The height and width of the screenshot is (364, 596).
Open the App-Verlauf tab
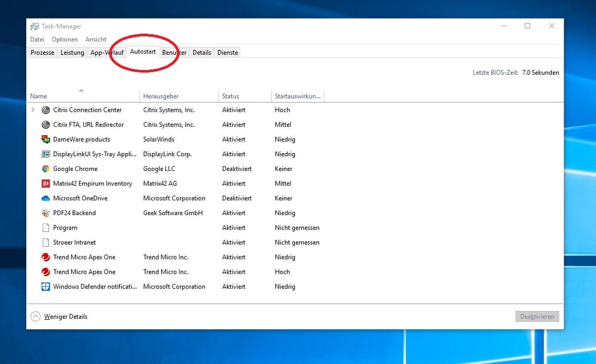pos(107,53)
